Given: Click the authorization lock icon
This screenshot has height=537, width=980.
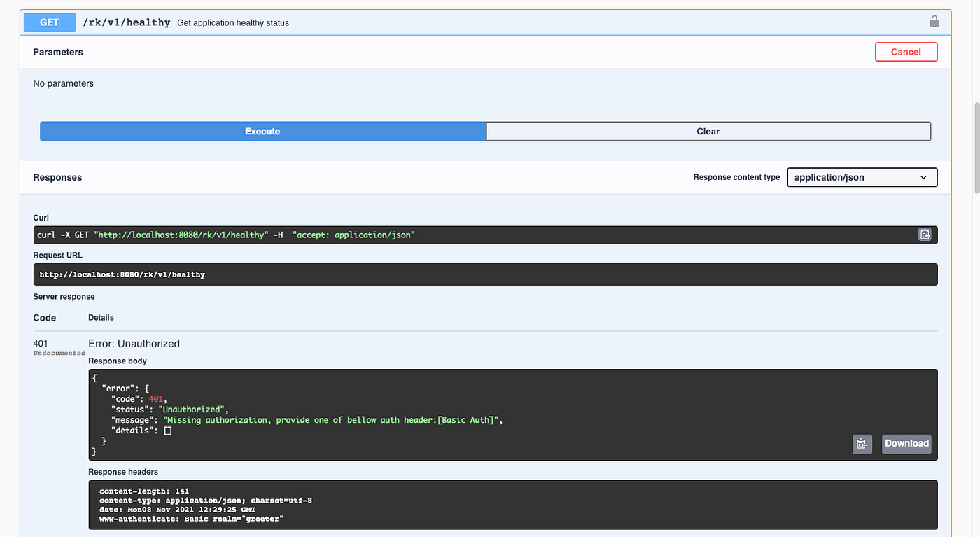Looking at the screenshot, I should [934, 22].
